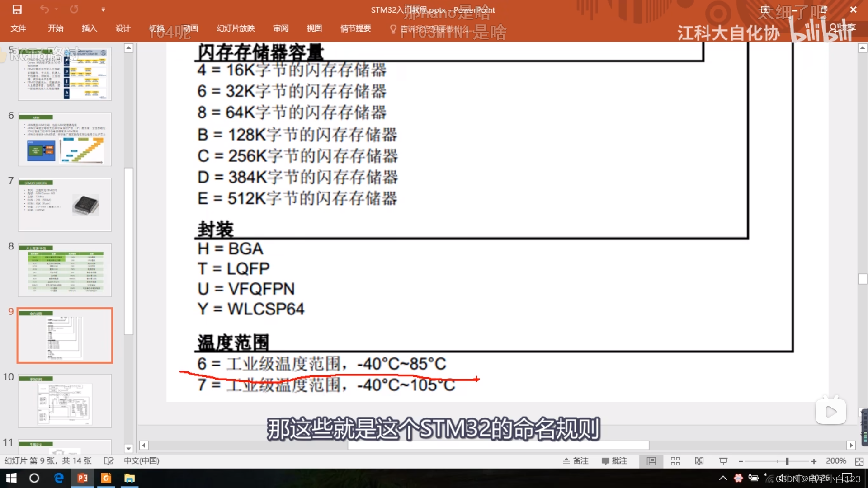Viewport: 868px width, 488px height.
Task: Click the 200% zoom level button
Action: pyautogui.click(x=836, y=461)
